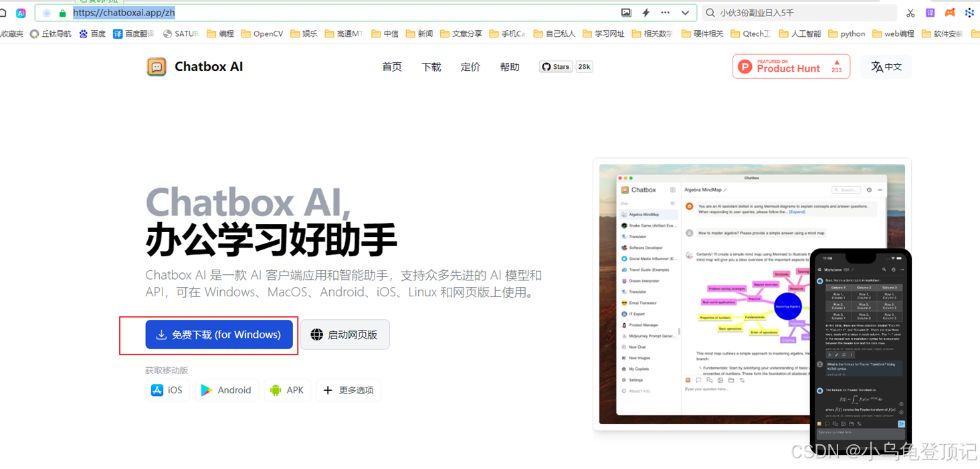980x469 pixels.
Task: Click the Chatbox AI brand name text
Action: [x=209, y=67]
